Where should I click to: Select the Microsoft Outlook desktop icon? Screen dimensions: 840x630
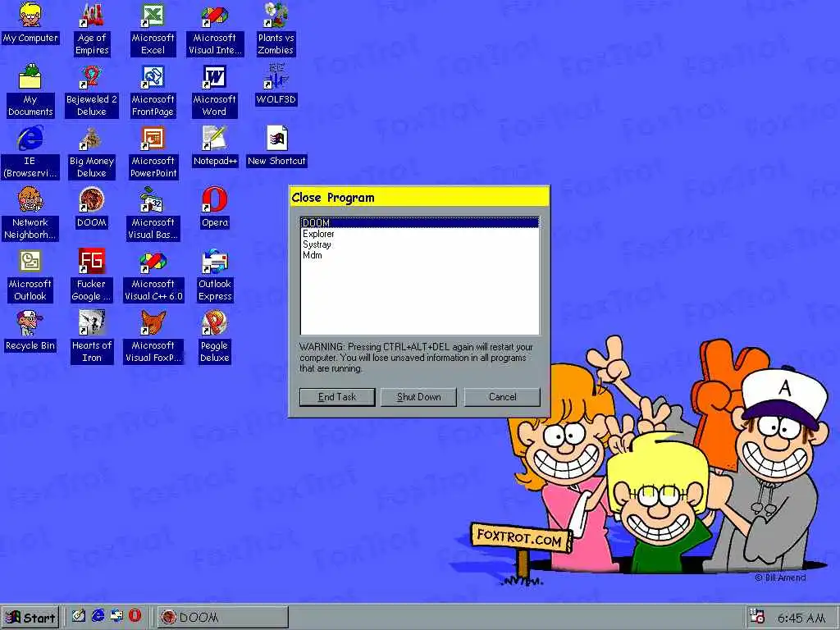[30, 276]
